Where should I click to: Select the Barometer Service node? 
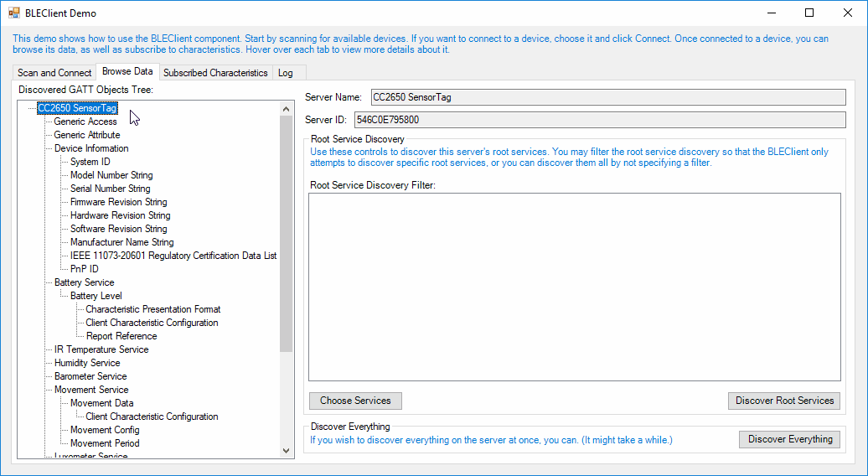(x=90, y=375)
